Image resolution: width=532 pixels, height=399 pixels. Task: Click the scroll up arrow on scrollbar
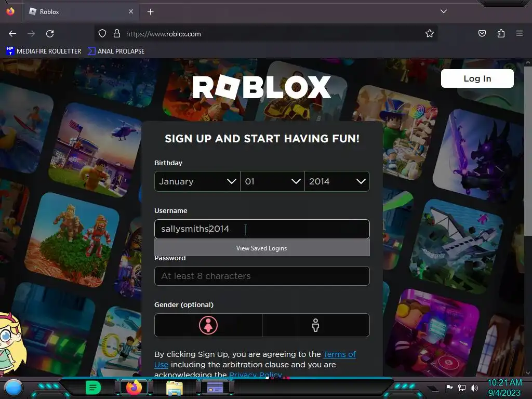point(528,62)
